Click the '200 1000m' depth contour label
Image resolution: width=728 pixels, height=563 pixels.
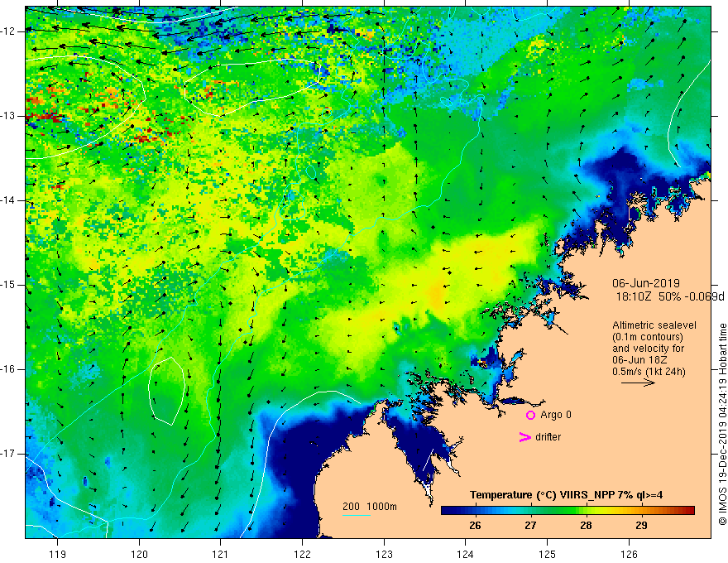[370, 507]
